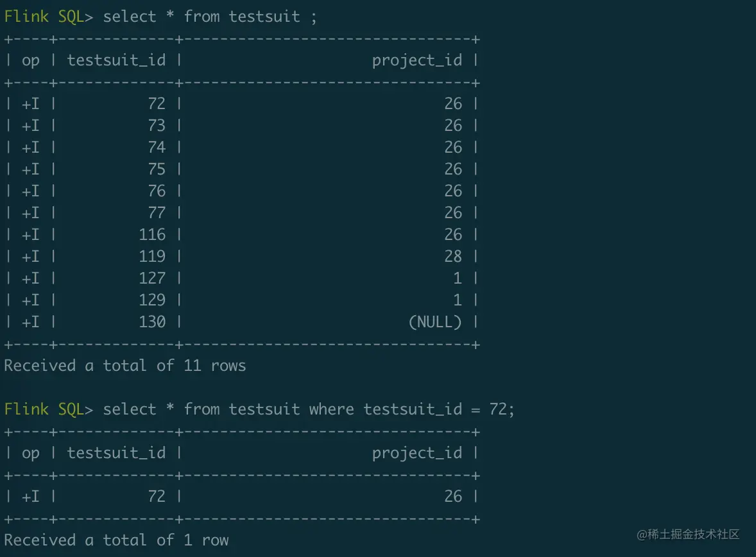Click the first query text 'select * from testsuit ;'
This screenshot has width=756, height=557.
[210, 17]
